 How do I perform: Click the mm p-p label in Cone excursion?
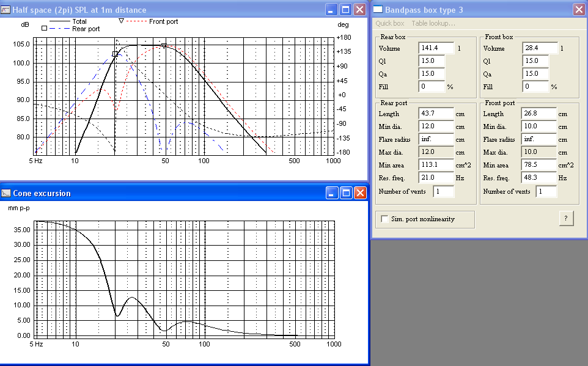pos(19,208)
